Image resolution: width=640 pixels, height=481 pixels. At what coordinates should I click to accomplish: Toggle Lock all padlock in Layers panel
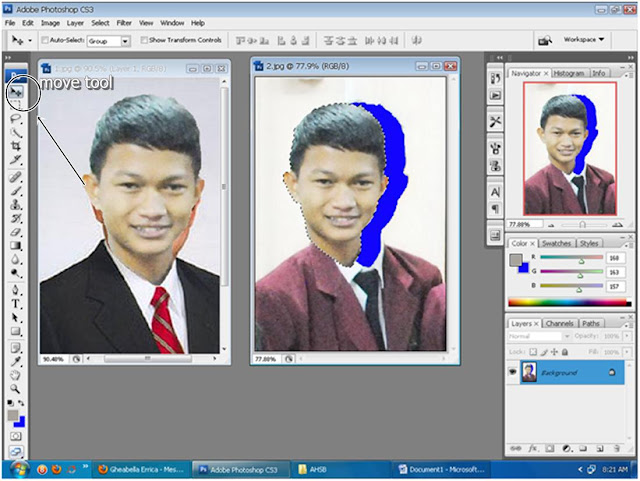point(564,352)
